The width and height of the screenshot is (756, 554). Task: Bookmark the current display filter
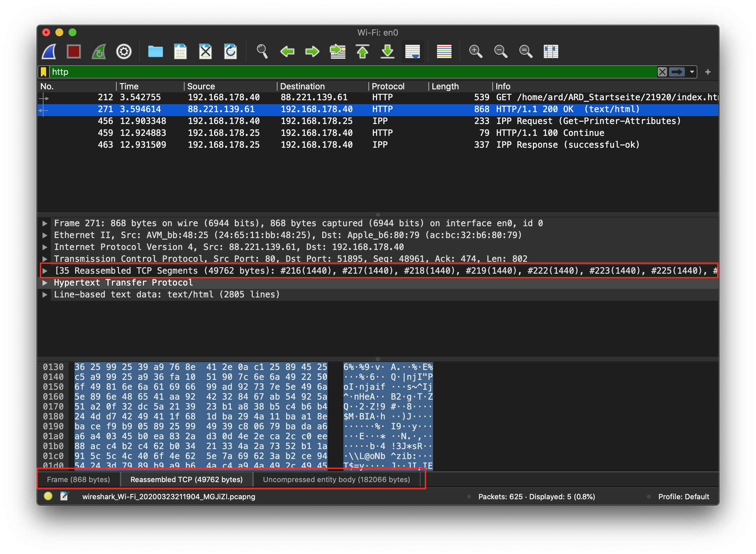44,72
